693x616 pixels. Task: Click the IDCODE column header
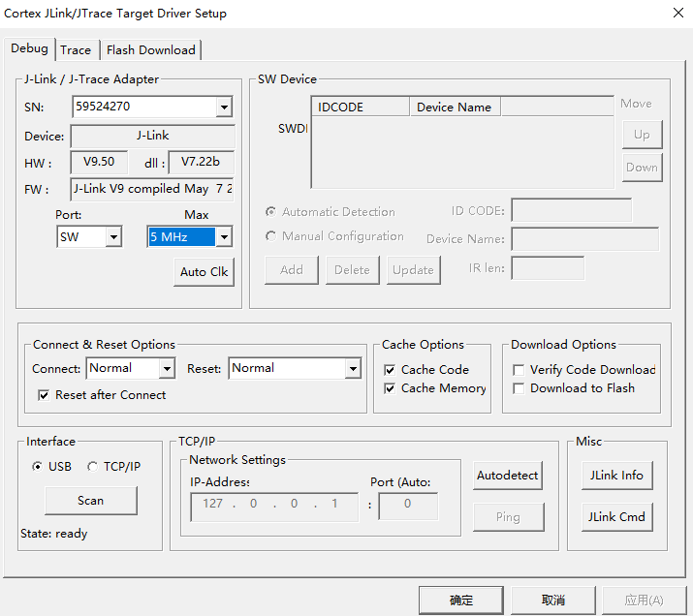point(361,108)
